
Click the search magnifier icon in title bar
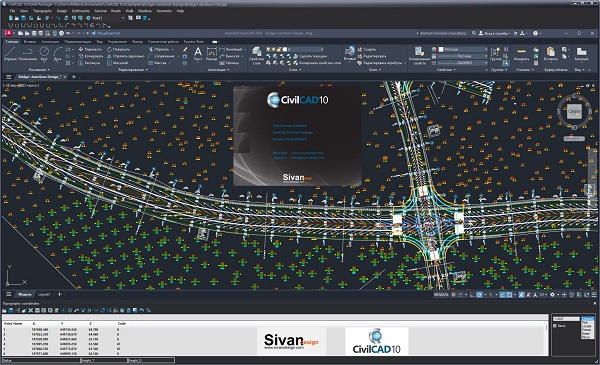click(474, 33)
